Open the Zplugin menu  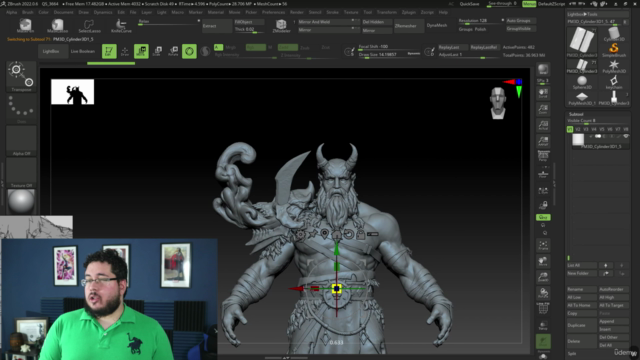409,12
